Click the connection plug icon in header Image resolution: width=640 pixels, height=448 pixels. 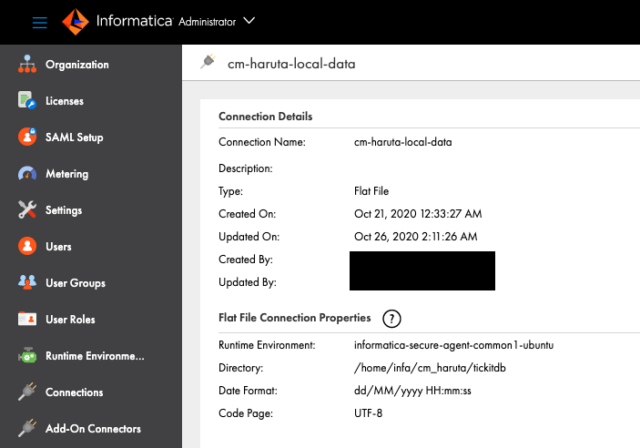[208, 63]
